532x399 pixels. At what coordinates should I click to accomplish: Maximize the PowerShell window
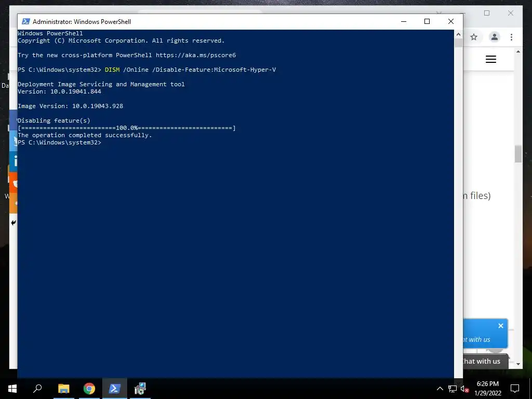click(427, 21)
